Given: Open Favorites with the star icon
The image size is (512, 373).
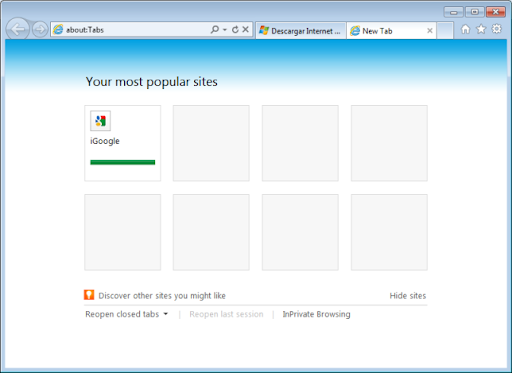Looking at the screenshot, I should (481, 29).
